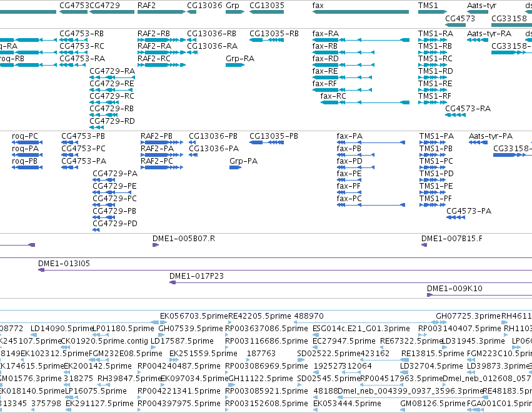
Task: Select EST EK251559.5prime
Action: (x=203, y=354)
